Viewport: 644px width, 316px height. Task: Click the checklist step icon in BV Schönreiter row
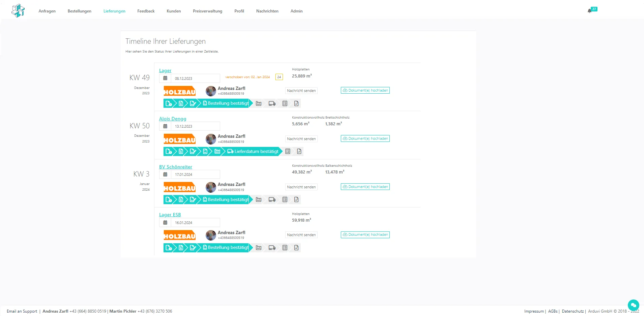coord(285,199)
